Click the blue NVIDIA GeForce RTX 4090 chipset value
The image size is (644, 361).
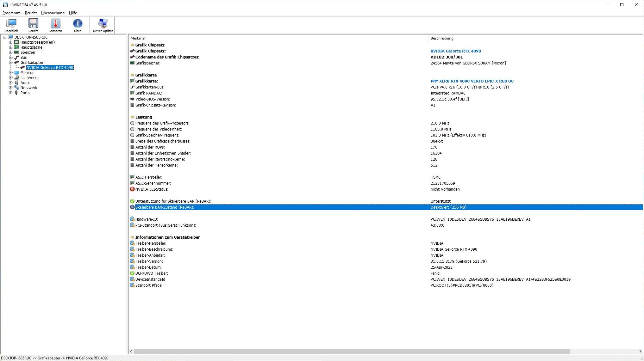[456, 51]
